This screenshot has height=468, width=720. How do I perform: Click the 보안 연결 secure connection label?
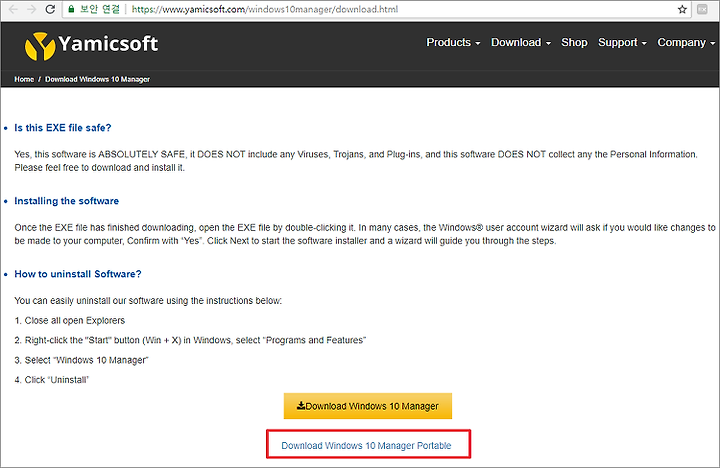click(100, 9)
